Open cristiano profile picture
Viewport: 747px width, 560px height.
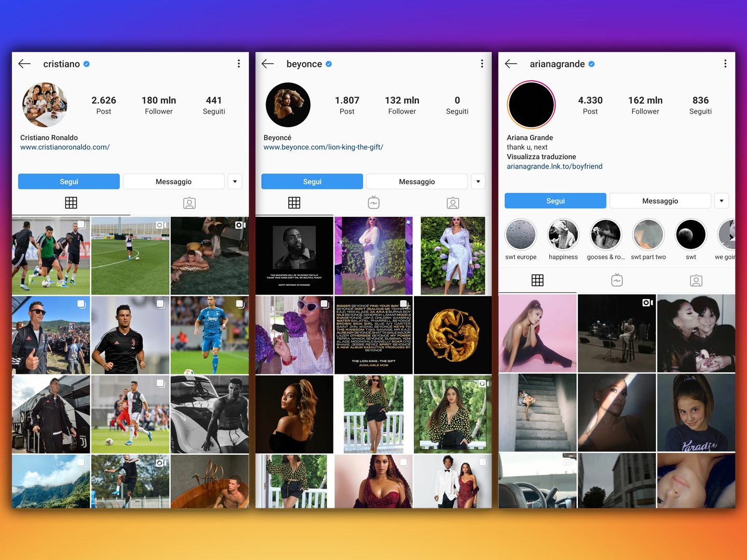45,105
